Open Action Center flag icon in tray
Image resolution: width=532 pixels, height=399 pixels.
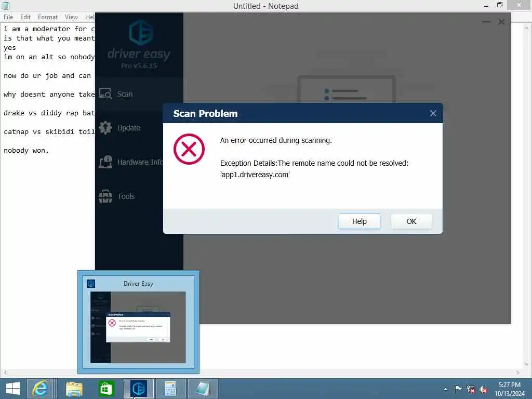pos(458,389)
